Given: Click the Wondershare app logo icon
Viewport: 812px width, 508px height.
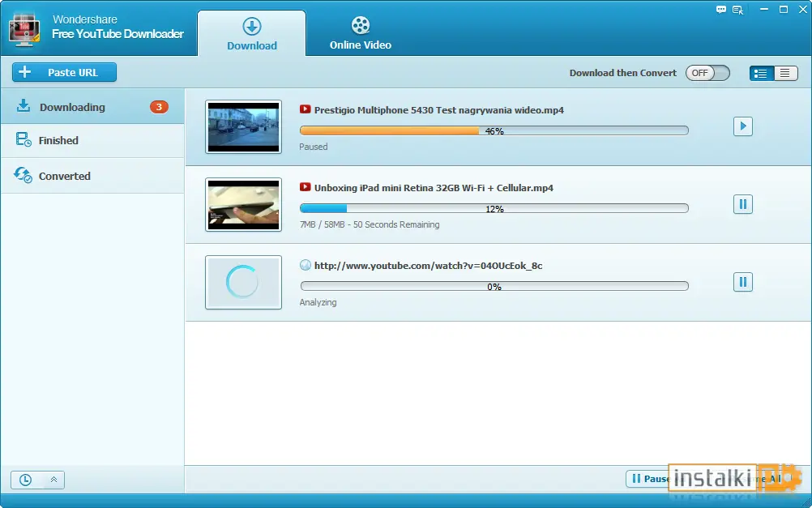Looking at the screenshot, I should [x=24, y=30].
